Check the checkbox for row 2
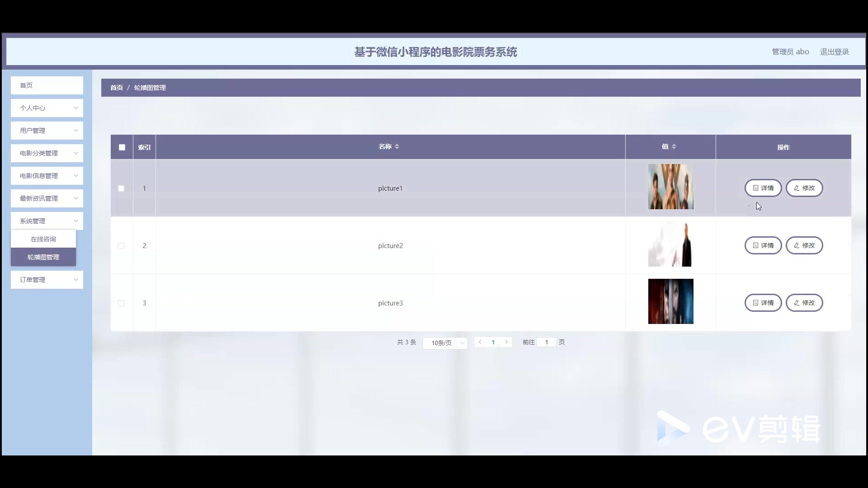This screenshot has height=488, width=868. click(121, 246)
